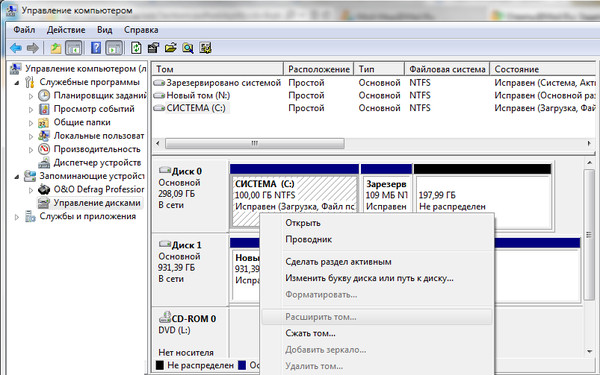Select Диспетчер устройств in the tree
This screenshot has height=375, width=600.
[x=97, y=163]
